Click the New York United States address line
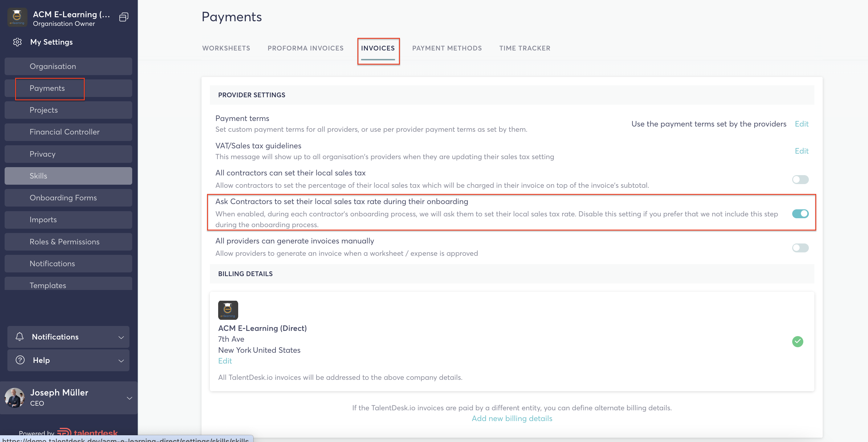 pos(259,350)
